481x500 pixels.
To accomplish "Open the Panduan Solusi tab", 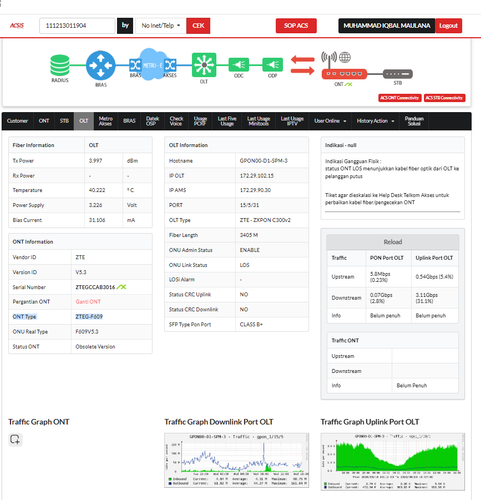I will coord(414,121).
